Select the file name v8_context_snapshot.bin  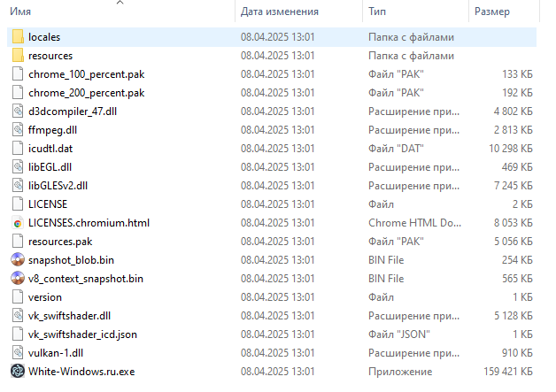(86, 279)
